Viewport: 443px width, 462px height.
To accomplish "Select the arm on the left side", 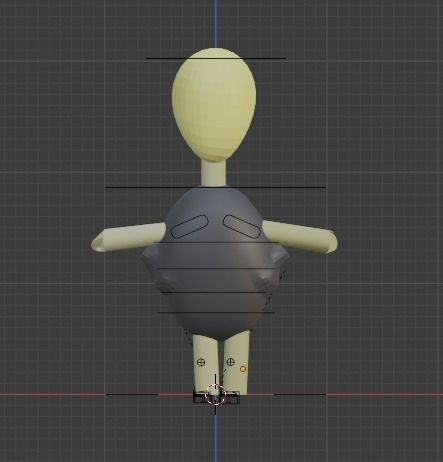I will pos(128,237).
